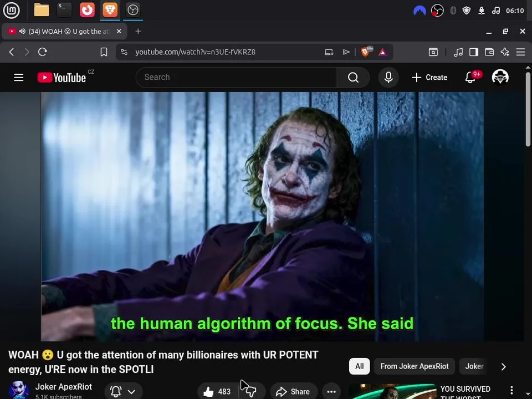
Task: Open system notifications bell in panel
Action: 482,11
